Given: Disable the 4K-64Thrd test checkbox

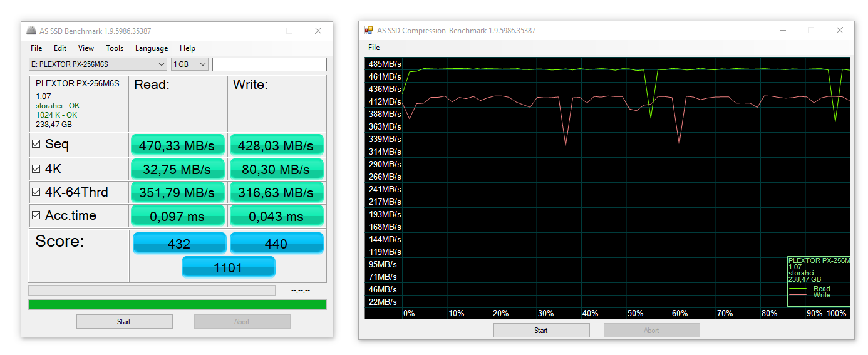Looking at the screenshot, I should [x=36, y=192].
